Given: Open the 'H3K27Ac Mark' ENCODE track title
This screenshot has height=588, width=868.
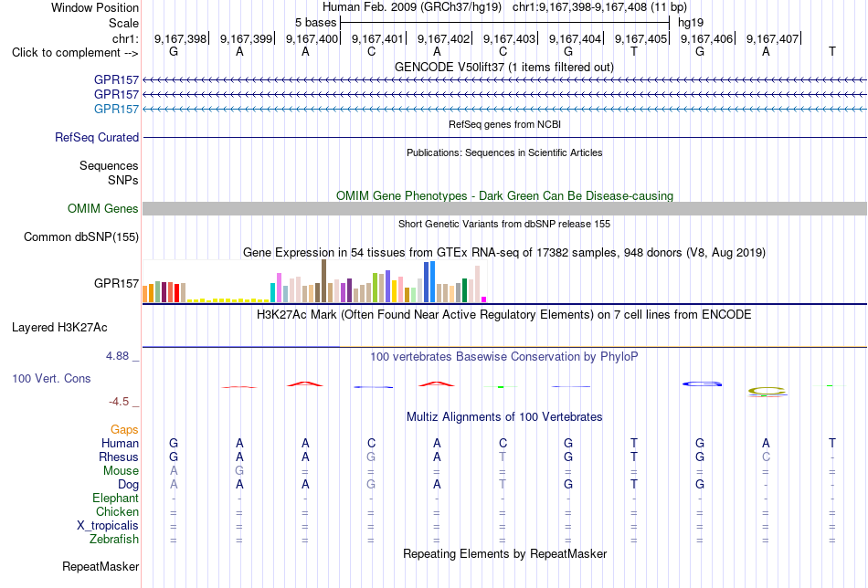Looking at the screenshot, I should point(504,315).
